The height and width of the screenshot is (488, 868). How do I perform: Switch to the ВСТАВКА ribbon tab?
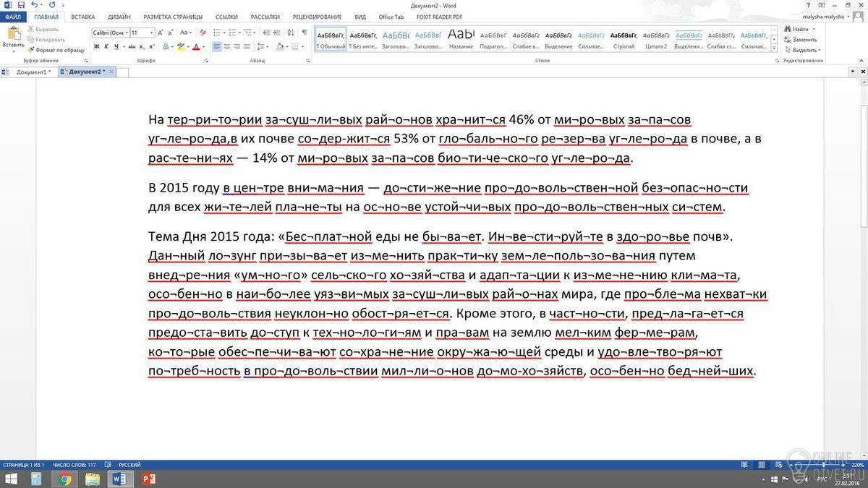pos(82,16)
